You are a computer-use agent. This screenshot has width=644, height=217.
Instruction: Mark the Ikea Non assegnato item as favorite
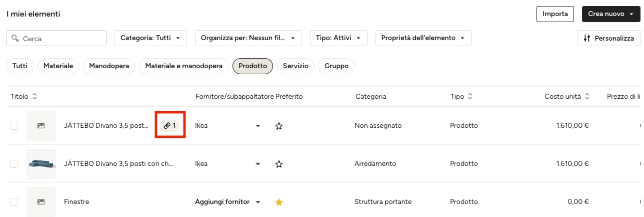click(279, 126)
